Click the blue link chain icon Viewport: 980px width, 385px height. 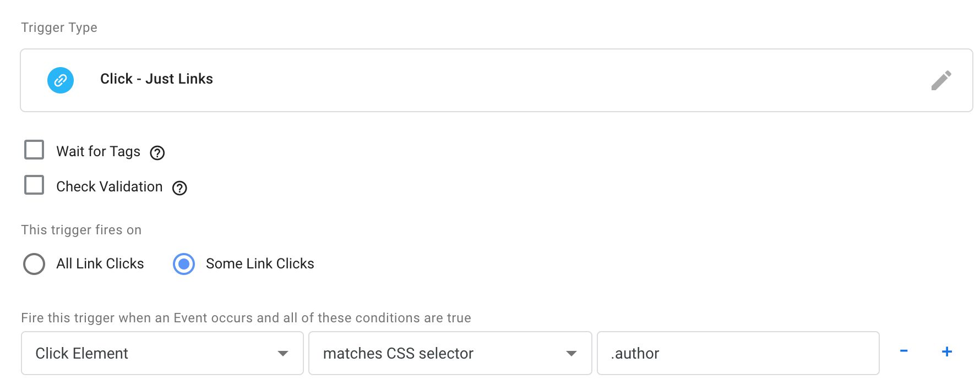tap(61, 80)
